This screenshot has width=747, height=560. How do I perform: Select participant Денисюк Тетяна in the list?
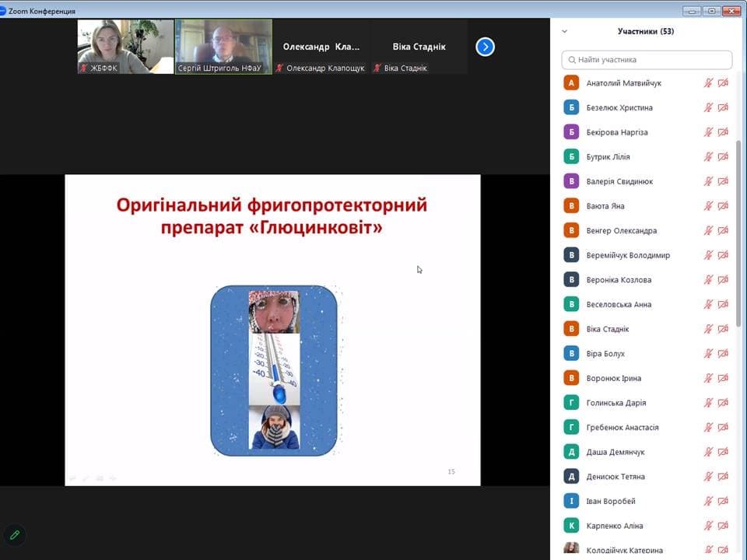tap(646, 477)
